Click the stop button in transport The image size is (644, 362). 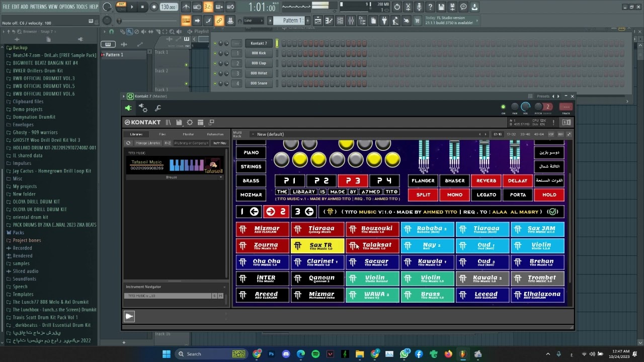pos(143,7)
